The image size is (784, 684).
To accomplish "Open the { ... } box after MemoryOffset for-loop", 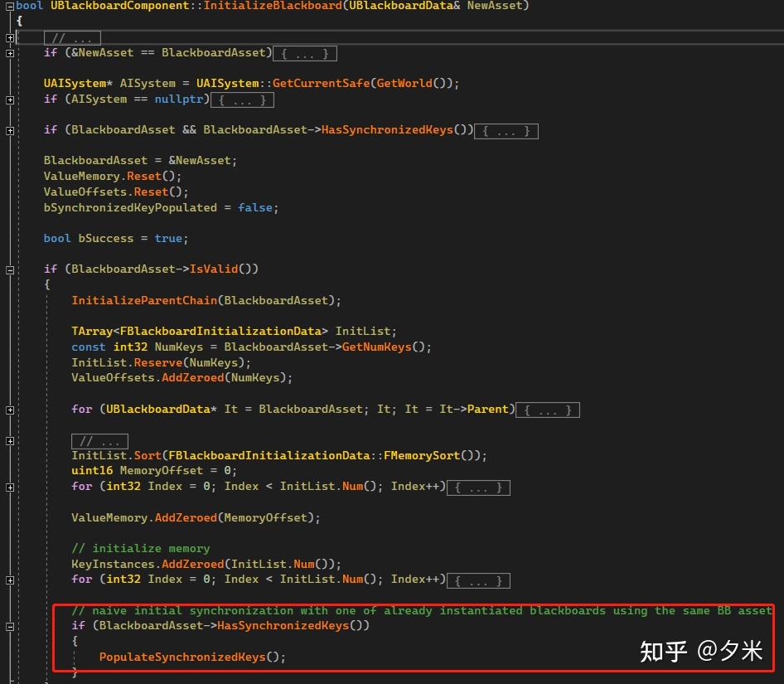I will pos(478,488).
